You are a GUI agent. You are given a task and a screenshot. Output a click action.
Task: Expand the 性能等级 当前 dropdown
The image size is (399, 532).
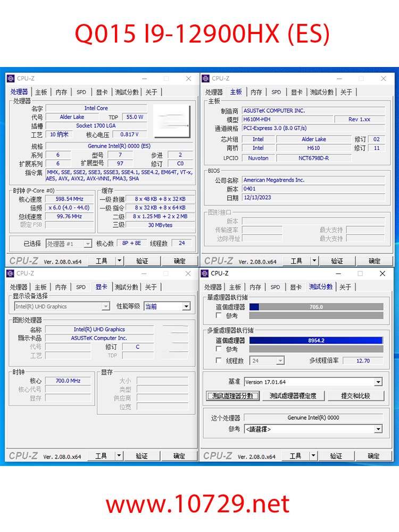[x=186, y=306]
